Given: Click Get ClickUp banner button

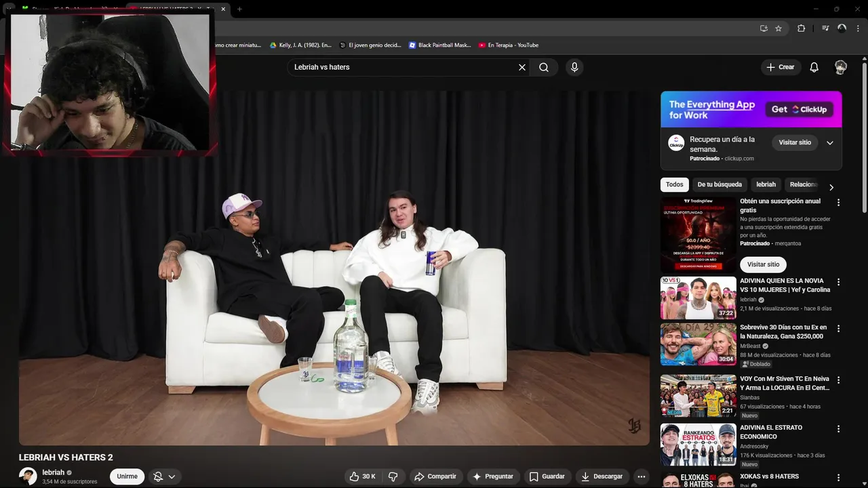Looking at the screenshot, I should (800, 109).
